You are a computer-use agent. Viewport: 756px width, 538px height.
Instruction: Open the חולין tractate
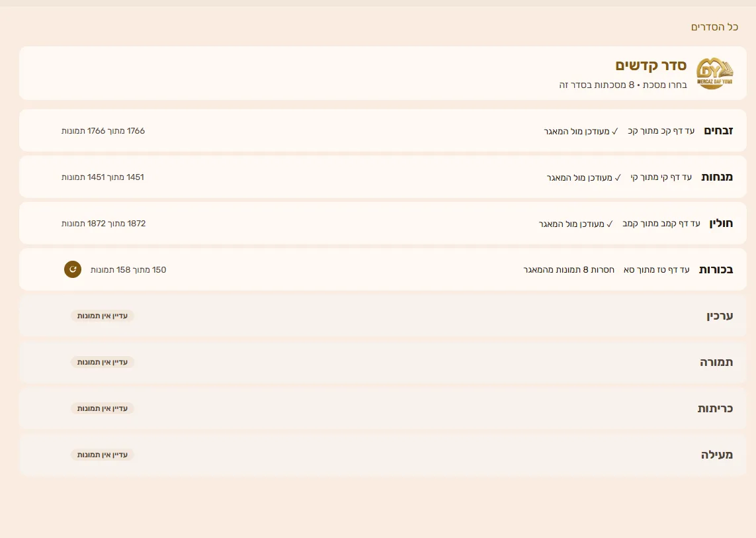click(383, 224)
